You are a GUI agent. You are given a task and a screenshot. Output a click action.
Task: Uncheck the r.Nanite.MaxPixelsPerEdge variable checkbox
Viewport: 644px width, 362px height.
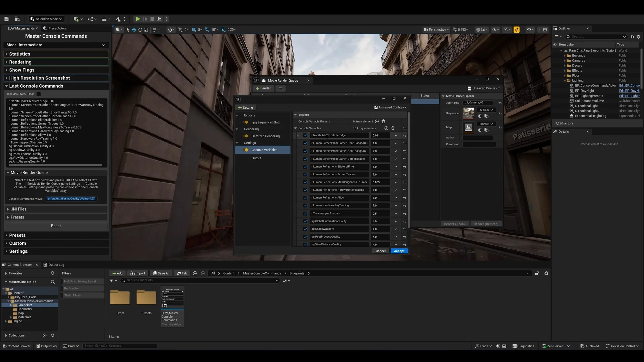click(305, 135)
